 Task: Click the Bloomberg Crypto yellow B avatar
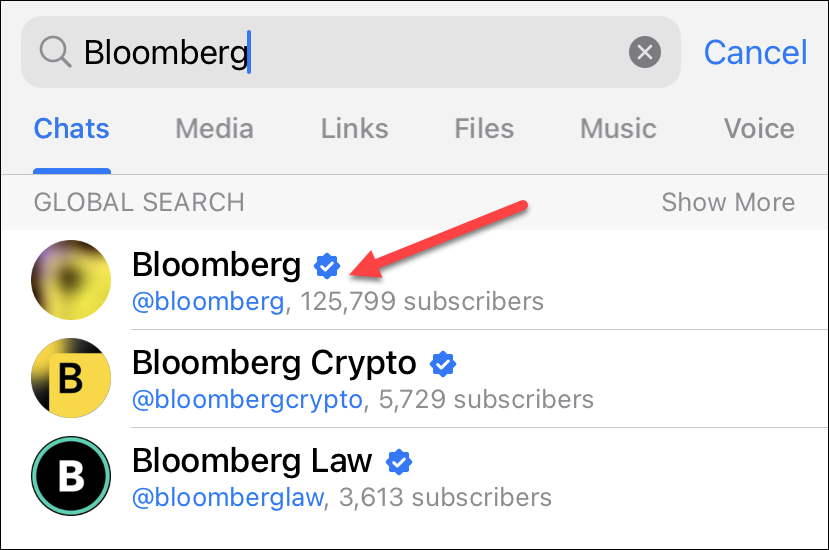pos(71,378)
